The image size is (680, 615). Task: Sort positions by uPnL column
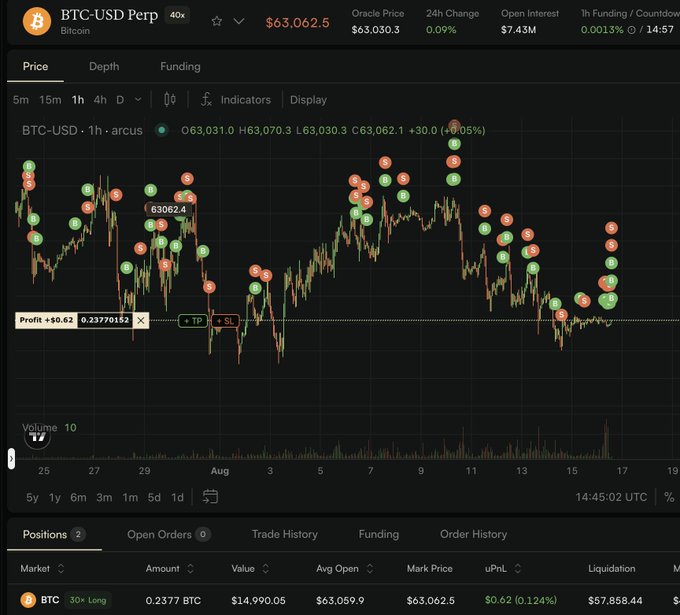[x=503, y=568]
